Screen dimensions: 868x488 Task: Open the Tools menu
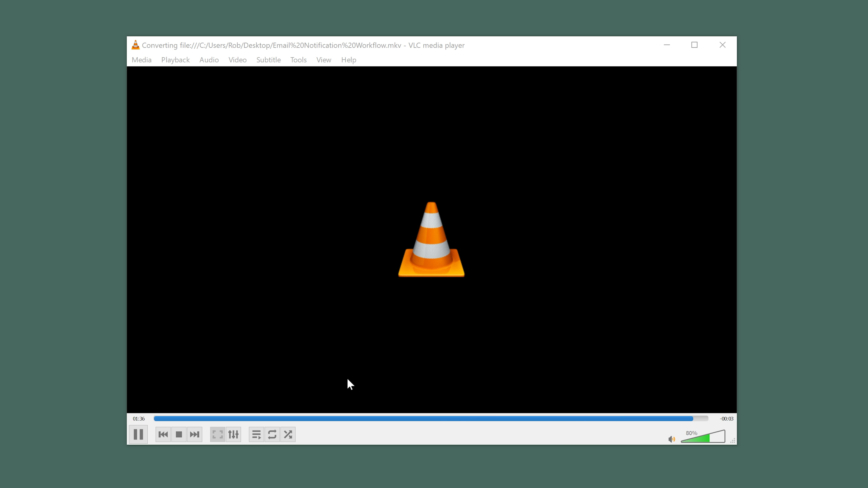pos(299,60)
